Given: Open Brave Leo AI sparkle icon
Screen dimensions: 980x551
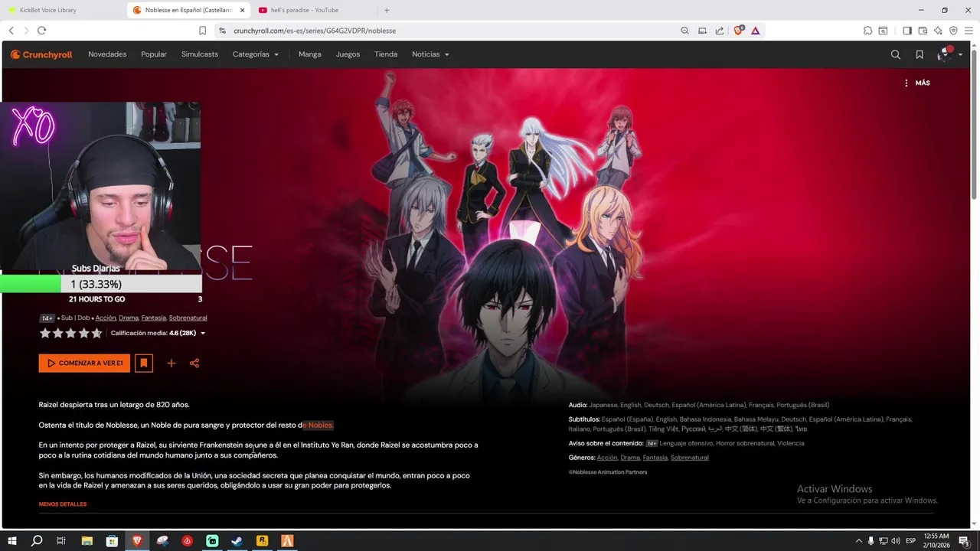Looking at the screenshot, I should pos(938,31).
